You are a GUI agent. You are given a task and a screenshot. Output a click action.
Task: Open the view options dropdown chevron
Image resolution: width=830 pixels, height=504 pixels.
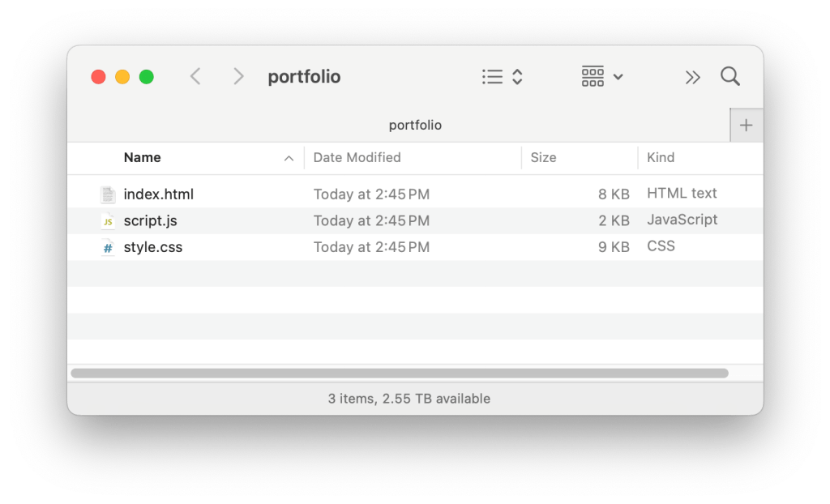[x=516, y=75]
